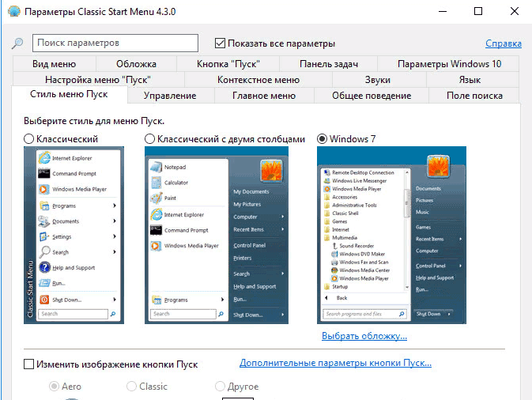Select the Windows 7 style radio button

tap(322, 139)
